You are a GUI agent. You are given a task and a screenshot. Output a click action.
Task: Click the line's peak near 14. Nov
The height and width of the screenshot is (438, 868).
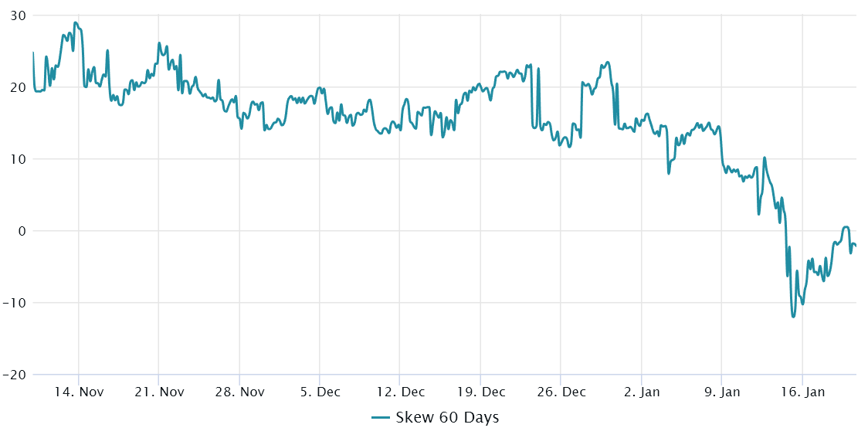click(75, 22)
